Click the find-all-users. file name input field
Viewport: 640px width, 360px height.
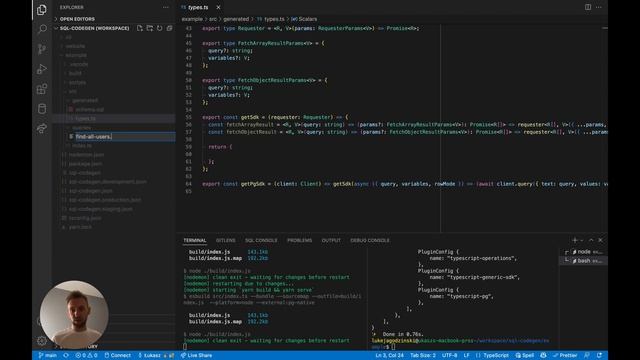click(x=125, y=137)
